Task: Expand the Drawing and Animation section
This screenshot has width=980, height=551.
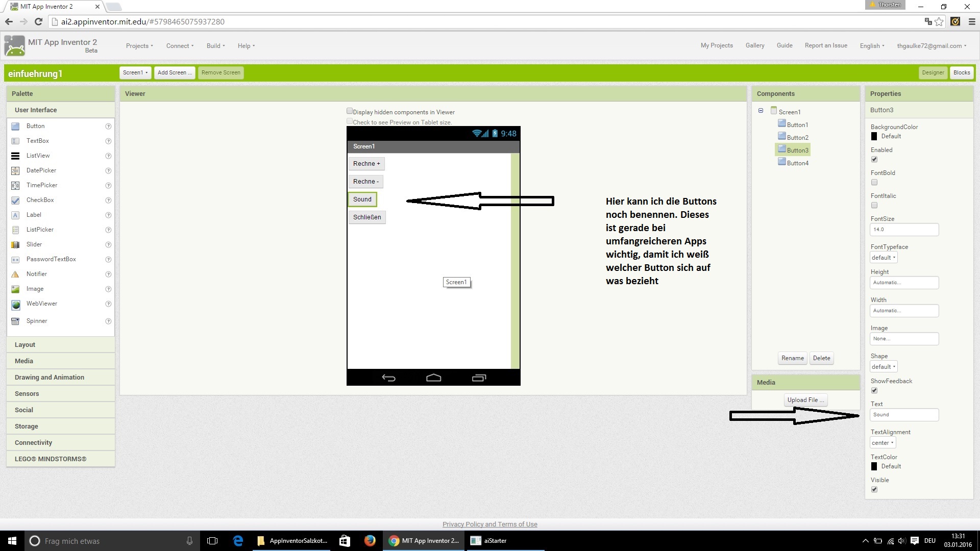Action: click(61, 378)
